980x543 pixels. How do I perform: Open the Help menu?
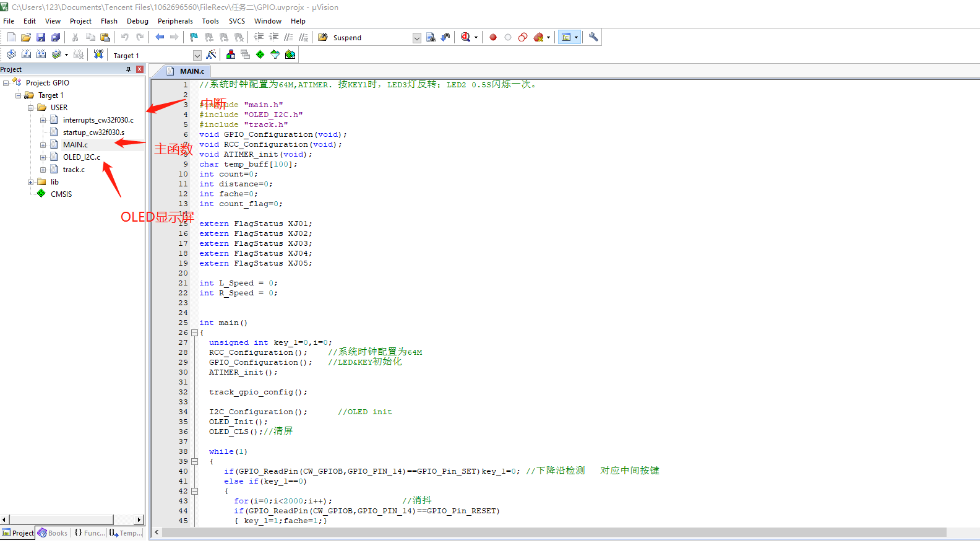(298, 21)
